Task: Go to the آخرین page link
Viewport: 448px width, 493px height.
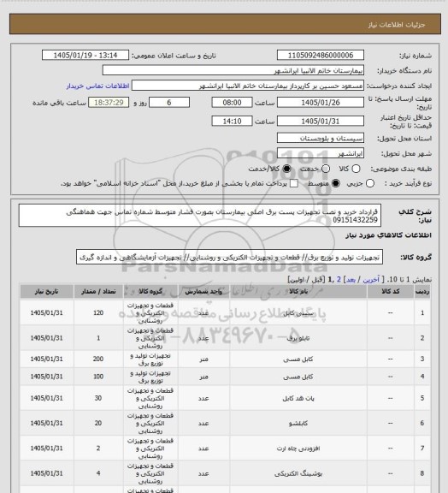Action: (371, 280)
